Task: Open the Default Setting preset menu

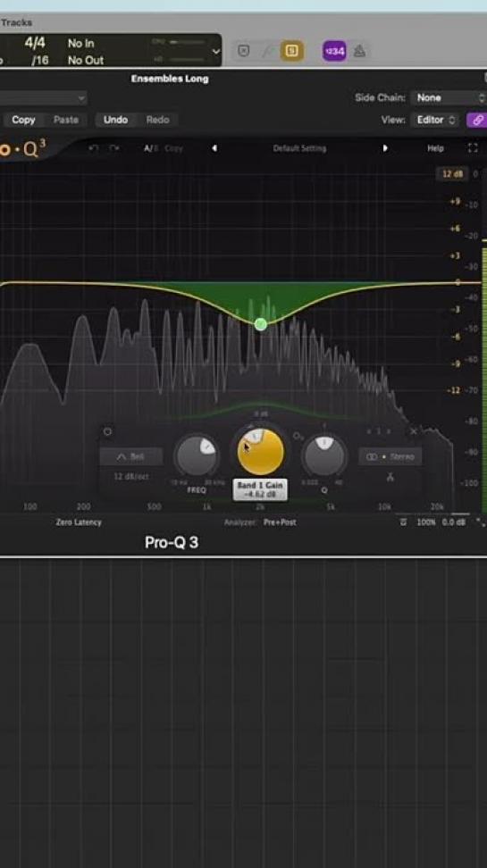Action: [299, 148]
